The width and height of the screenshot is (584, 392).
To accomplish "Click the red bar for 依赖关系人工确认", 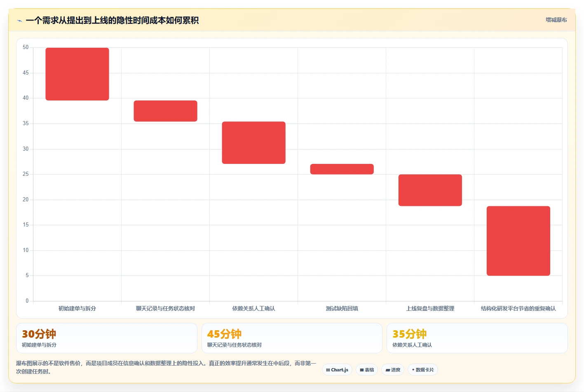I will tap(253, 142).
